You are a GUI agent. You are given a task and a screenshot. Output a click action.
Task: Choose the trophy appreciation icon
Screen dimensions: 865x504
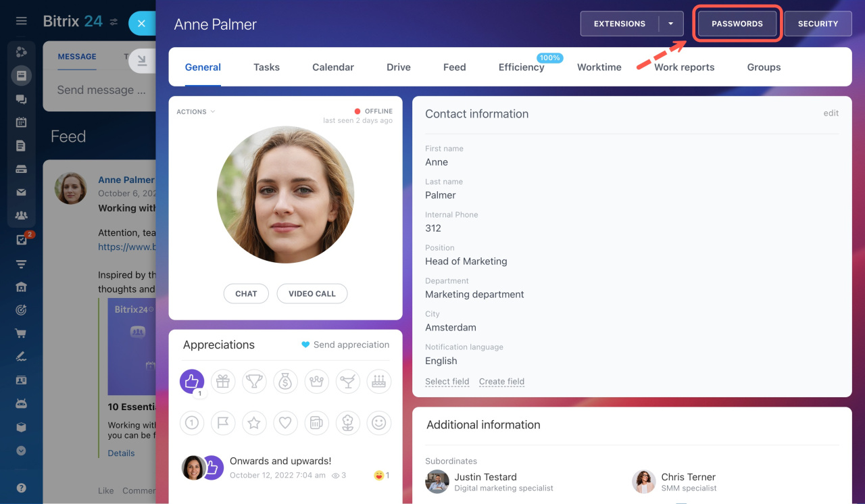pyautogui.click(x=254, y=382)
